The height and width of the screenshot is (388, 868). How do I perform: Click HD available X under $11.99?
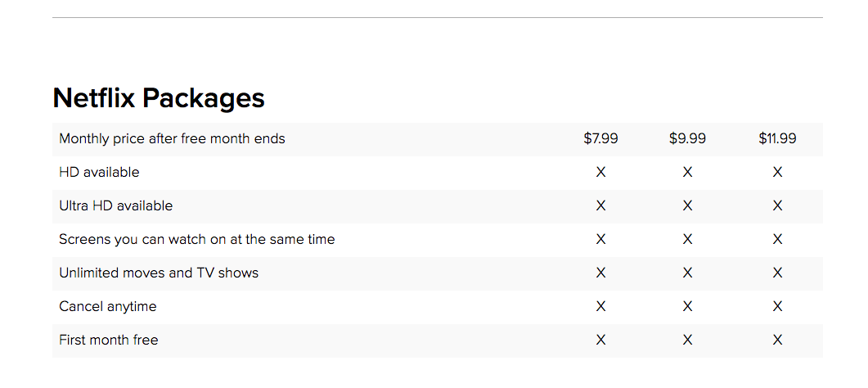[x=777, y=172]
